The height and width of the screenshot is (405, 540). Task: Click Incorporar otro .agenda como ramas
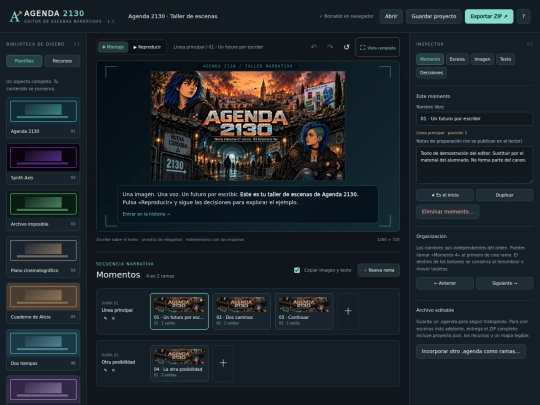click(470, 351)
